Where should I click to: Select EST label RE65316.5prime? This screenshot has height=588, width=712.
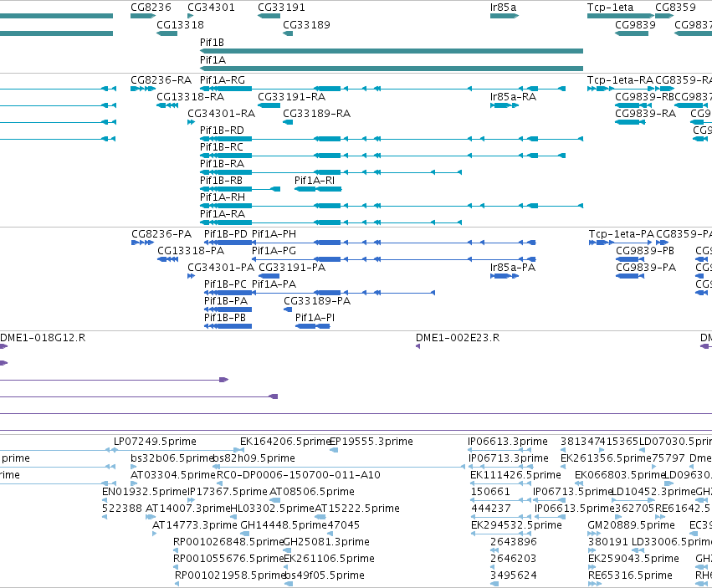630,575
